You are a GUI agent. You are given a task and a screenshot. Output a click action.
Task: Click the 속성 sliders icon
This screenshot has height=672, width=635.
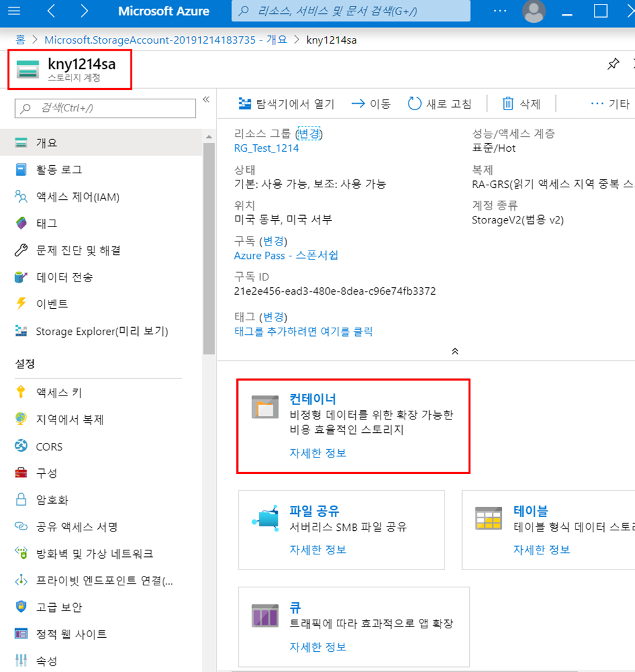[21, 660]
